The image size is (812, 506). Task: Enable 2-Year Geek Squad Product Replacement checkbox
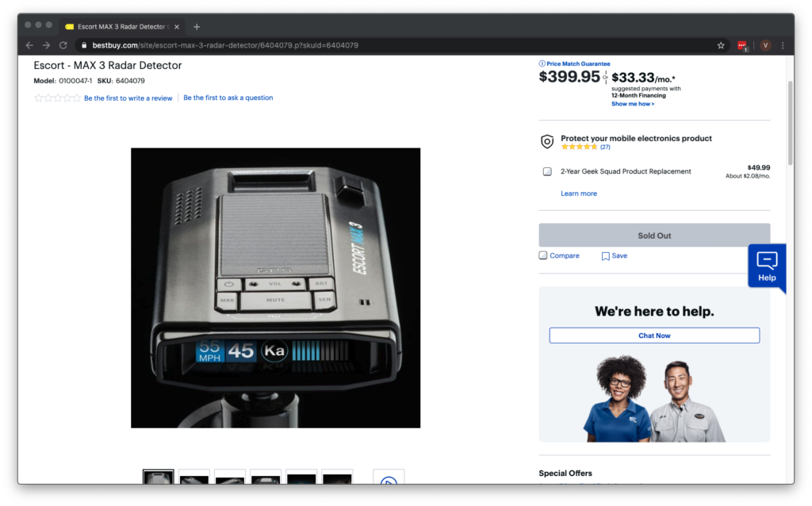547,171
